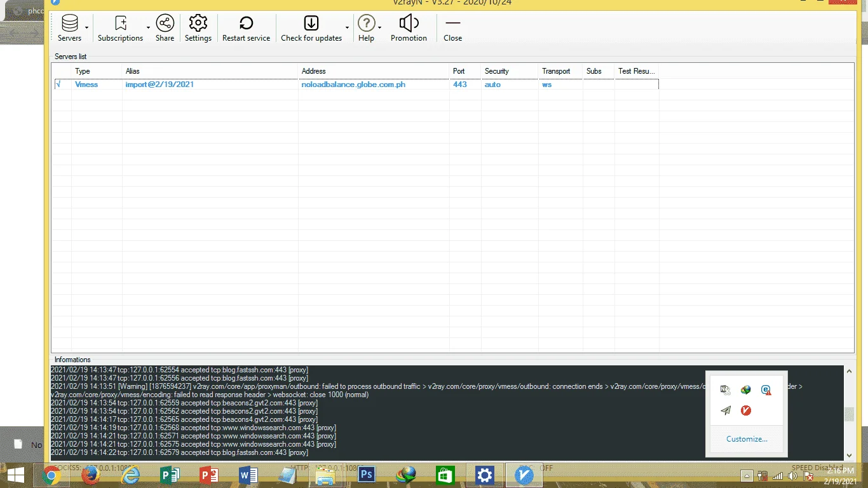Open Google Chrome from the taskbar
The height and width of the screenshot is (488, 868).
[x=51, y=475]
